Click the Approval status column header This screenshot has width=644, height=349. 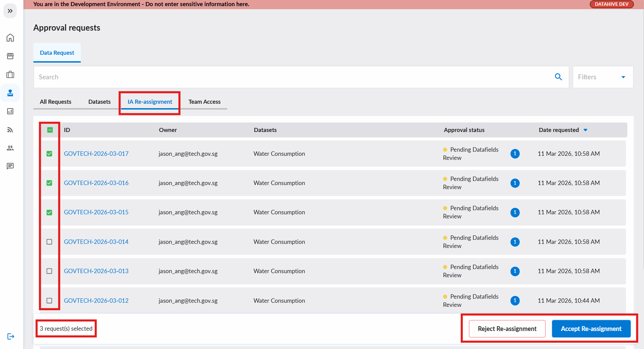(464, 130)
